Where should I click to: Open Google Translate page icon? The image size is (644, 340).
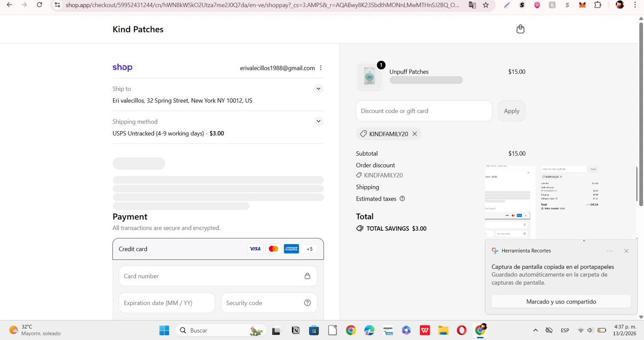click(x=472, y=5)
